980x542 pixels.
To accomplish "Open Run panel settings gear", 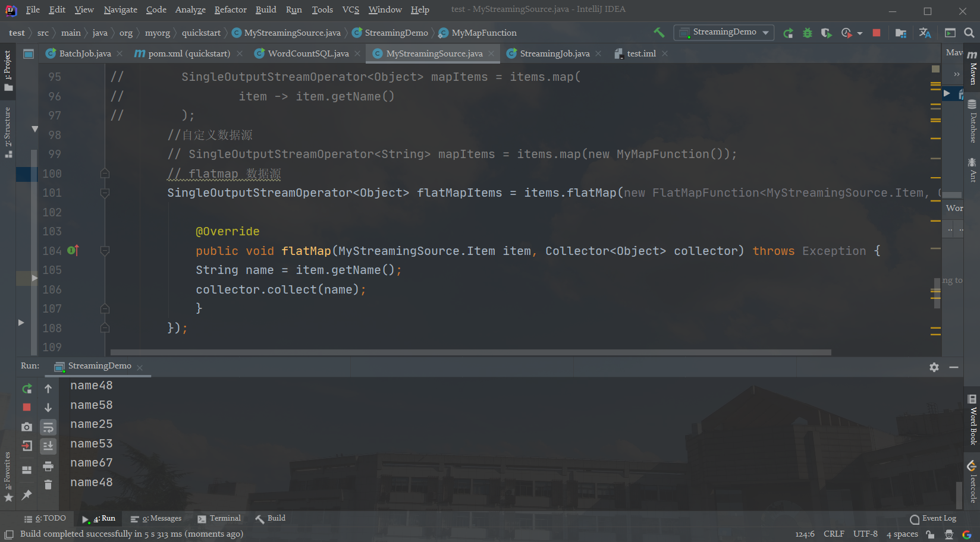I will pyautogui.click(x=934, y=367).
